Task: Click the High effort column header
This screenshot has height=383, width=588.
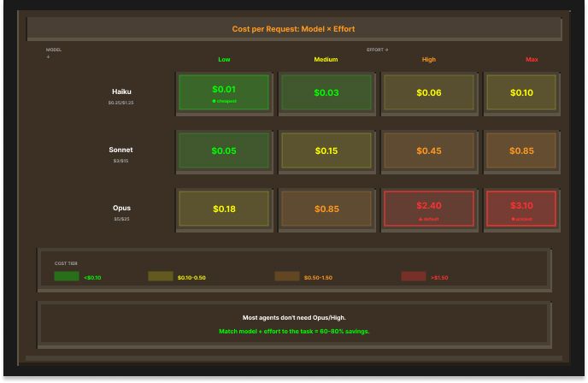Action: point(429,59)
